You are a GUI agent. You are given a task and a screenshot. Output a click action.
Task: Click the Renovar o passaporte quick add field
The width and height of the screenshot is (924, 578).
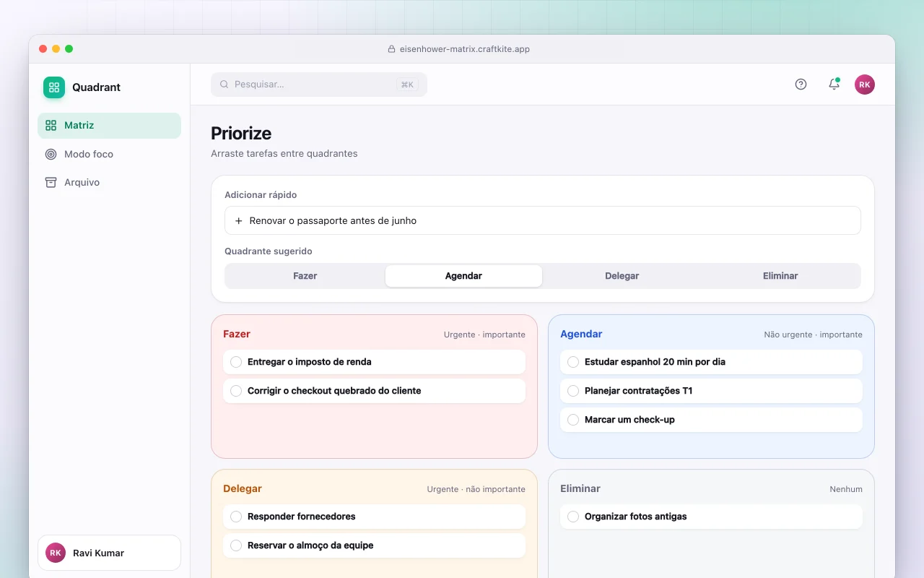[x=543, y=220]
